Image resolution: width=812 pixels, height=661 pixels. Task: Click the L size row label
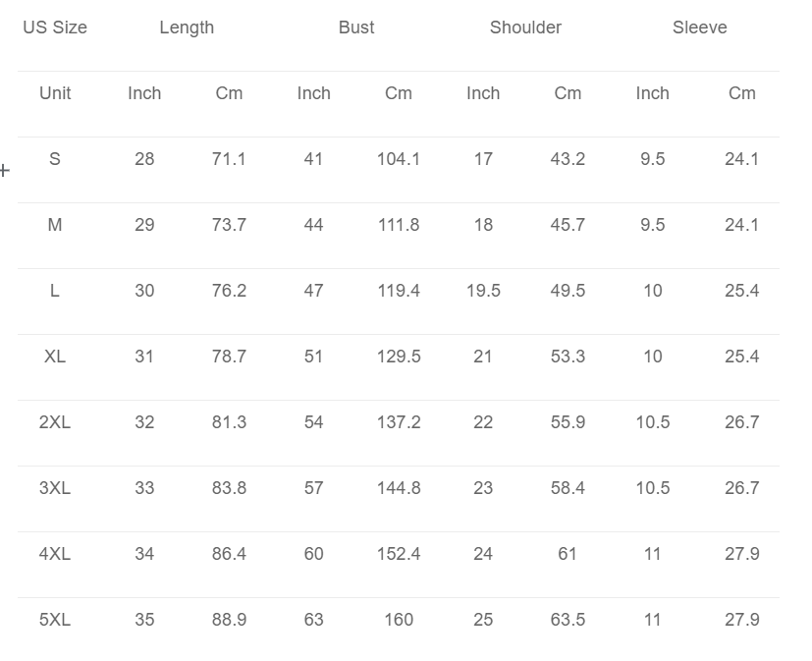pyautogui.click(x=55, y=291)
